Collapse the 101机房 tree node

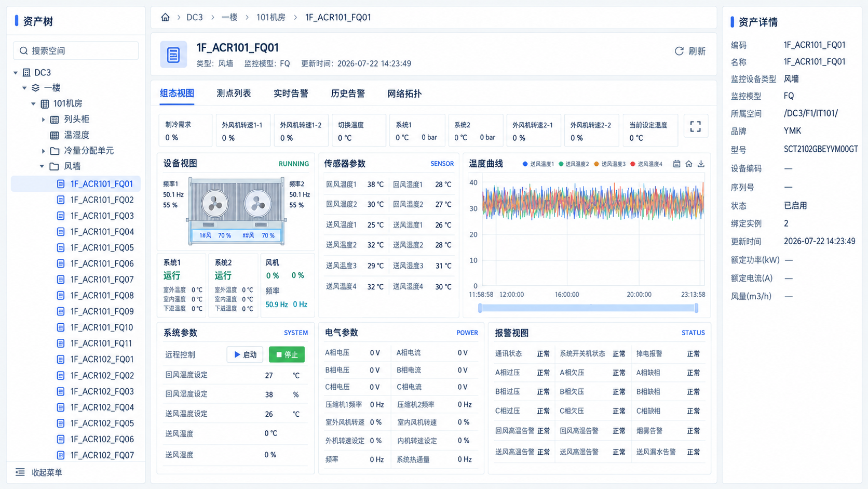34,103
